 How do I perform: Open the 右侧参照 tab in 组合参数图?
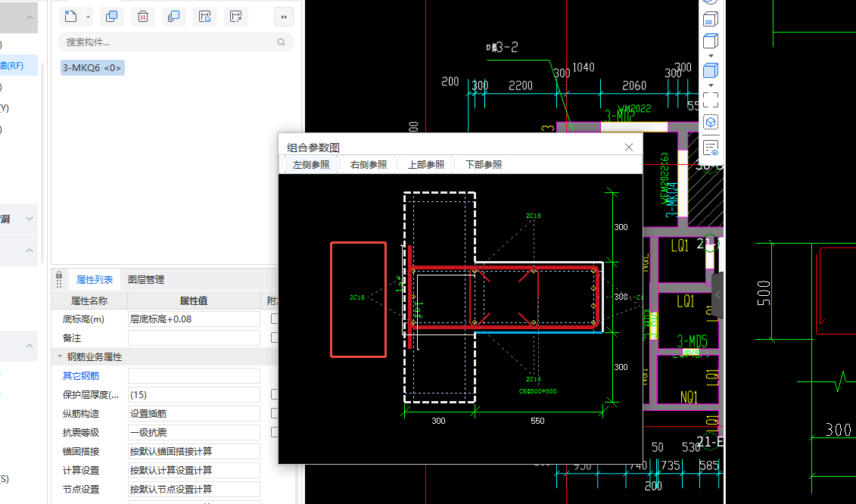(x=369, y=164)
